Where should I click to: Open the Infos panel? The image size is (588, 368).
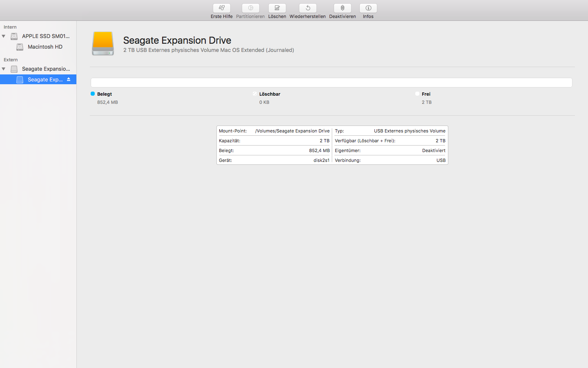(368, 8)
